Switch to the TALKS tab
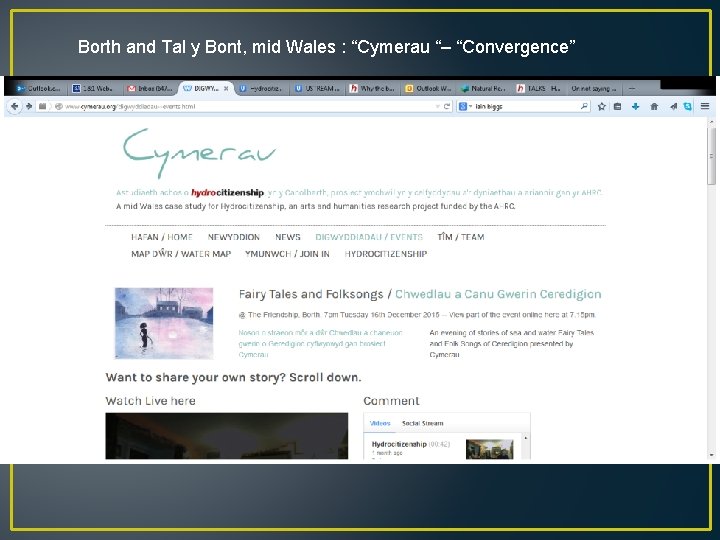 point(539,88)
